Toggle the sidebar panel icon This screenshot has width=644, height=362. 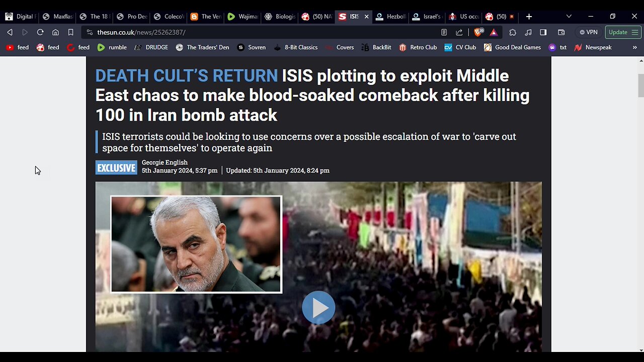tap(543, 32)
